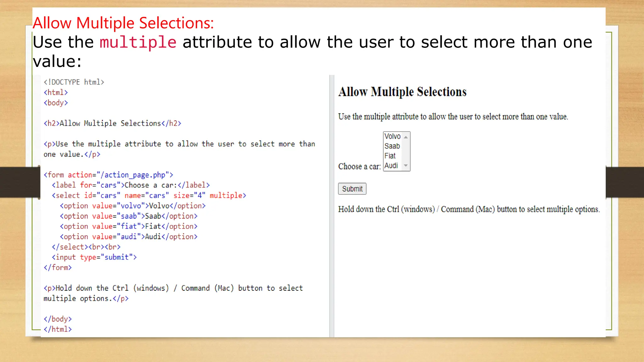Screen dimensions: 644x362
Task: Click the option value="audi" code line
Action: [x=129, y=237]
